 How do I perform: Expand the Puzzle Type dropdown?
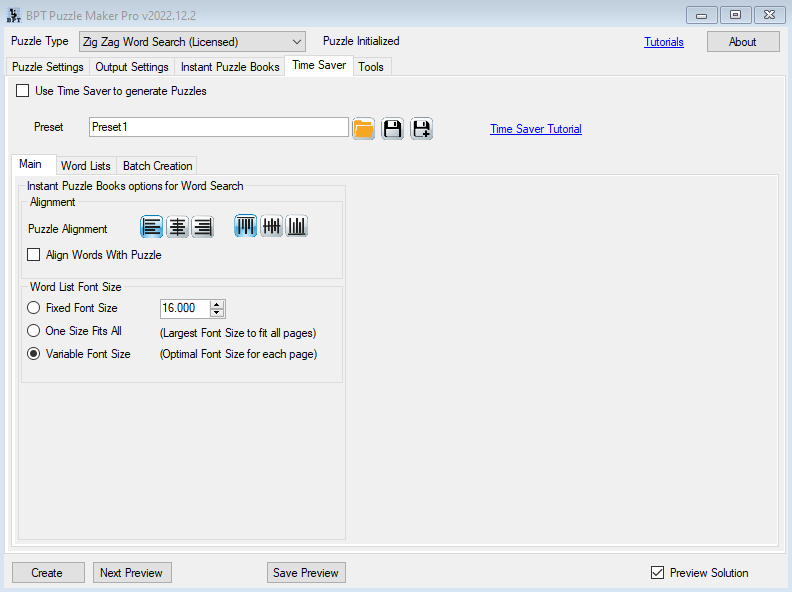click(297, 42)
